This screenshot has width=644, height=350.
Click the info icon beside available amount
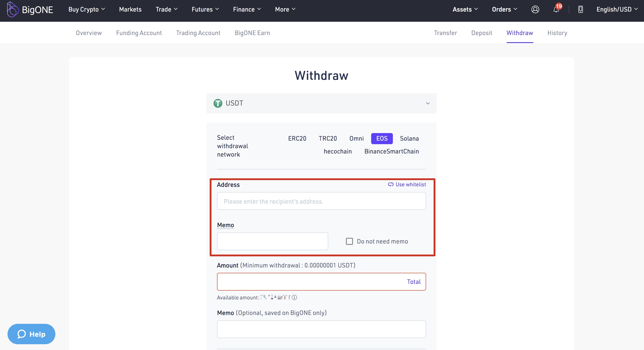[x=295, y=297]
